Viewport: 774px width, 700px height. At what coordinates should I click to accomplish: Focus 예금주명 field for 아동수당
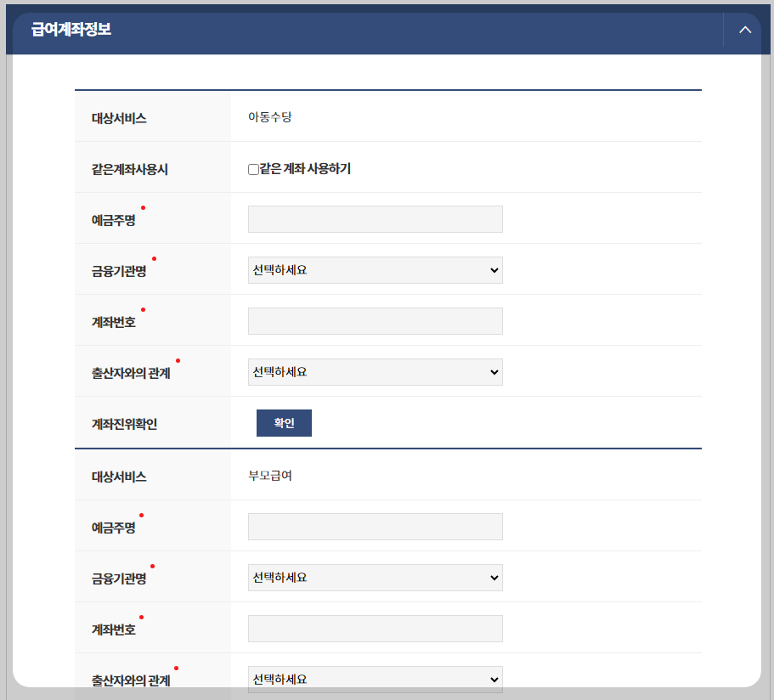tap(376, 219)
